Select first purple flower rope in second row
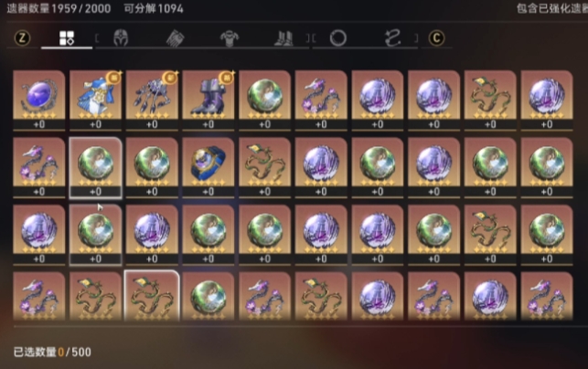This screenshot has height=369, width=588. point(39,167)
